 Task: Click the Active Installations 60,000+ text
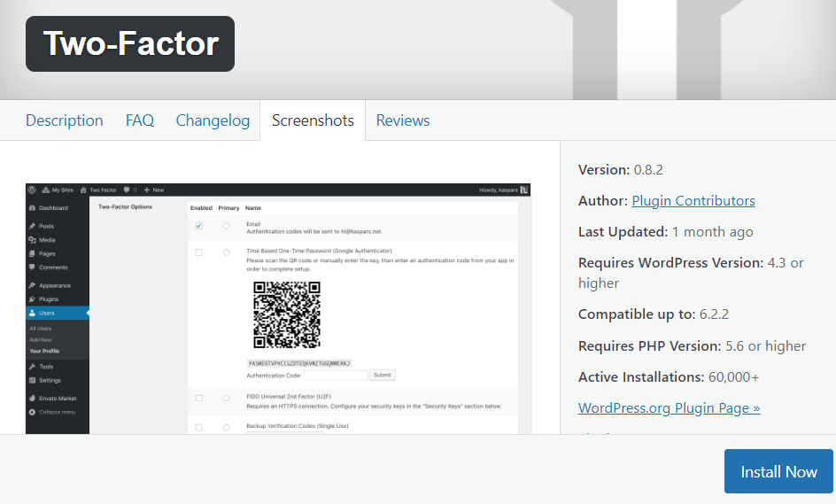coord(668,377)
